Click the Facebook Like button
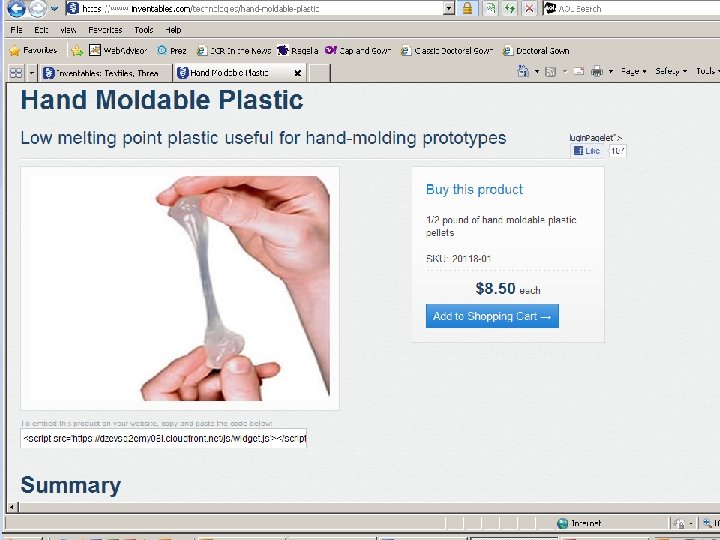The width and height of the screenshot is (720, 540). tap(587, 151)
